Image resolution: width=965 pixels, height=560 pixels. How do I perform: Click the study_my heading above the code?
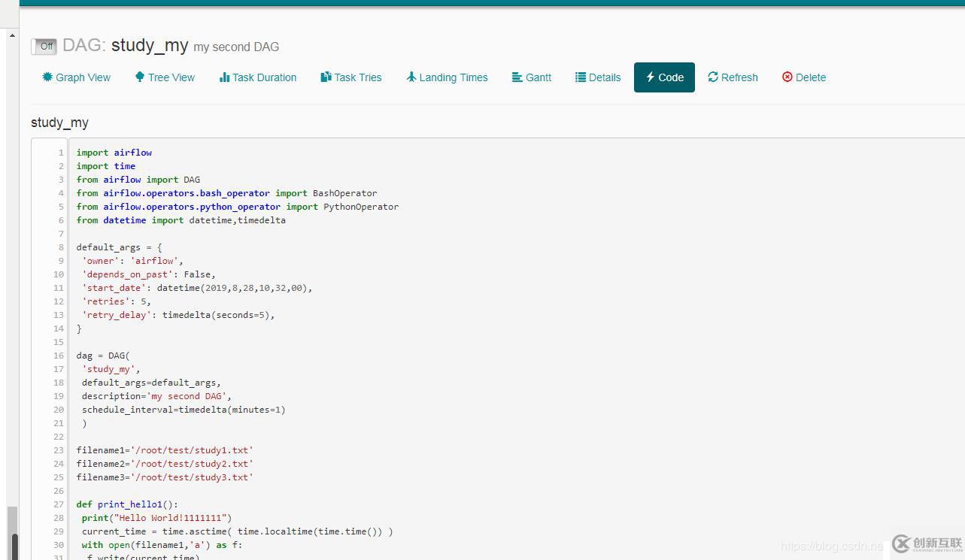tap(59, 123)
